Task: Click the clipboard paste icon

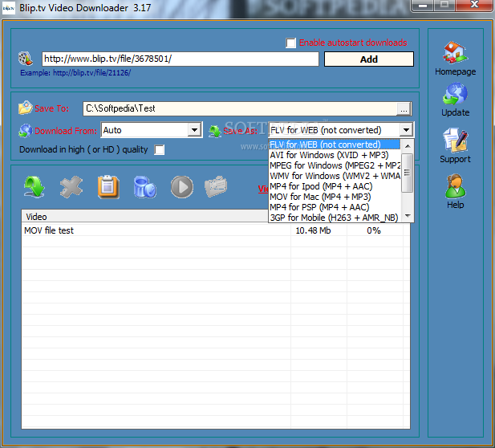Action: coord(108,187)
